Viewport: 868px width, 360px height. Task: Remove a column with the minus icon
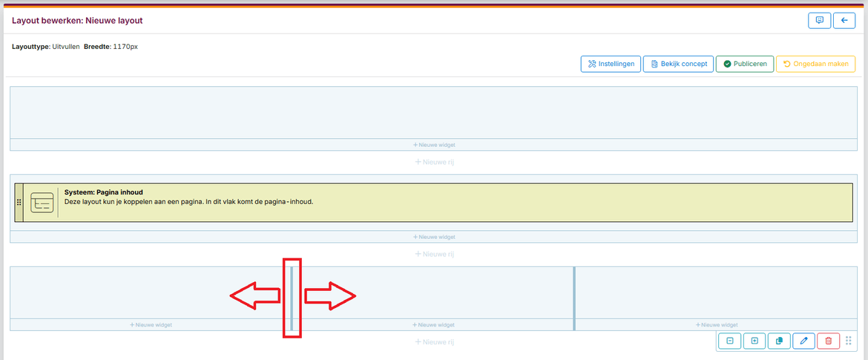[x=730, y=341]
